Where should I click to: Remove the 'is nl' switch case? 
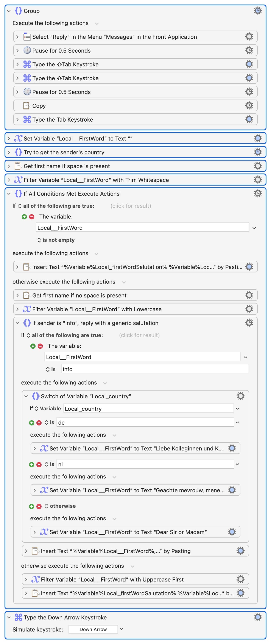pyautogui.click(x=39, y=464)
